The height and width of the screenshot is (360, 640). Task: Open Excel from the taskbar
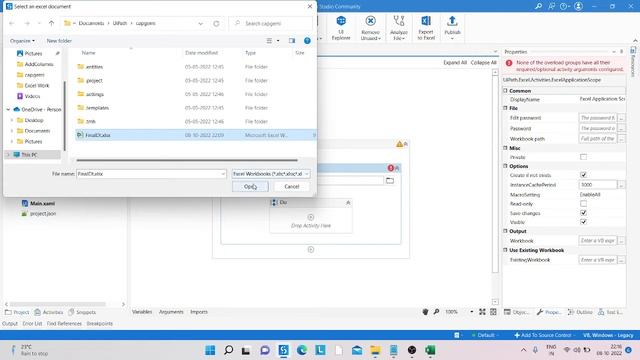coord(430,350)
